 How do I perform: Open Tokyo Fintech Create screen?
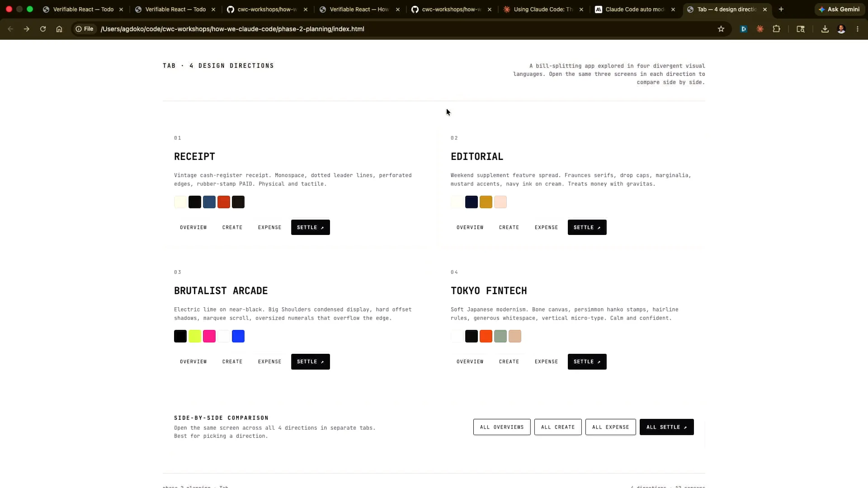[509, 361]
